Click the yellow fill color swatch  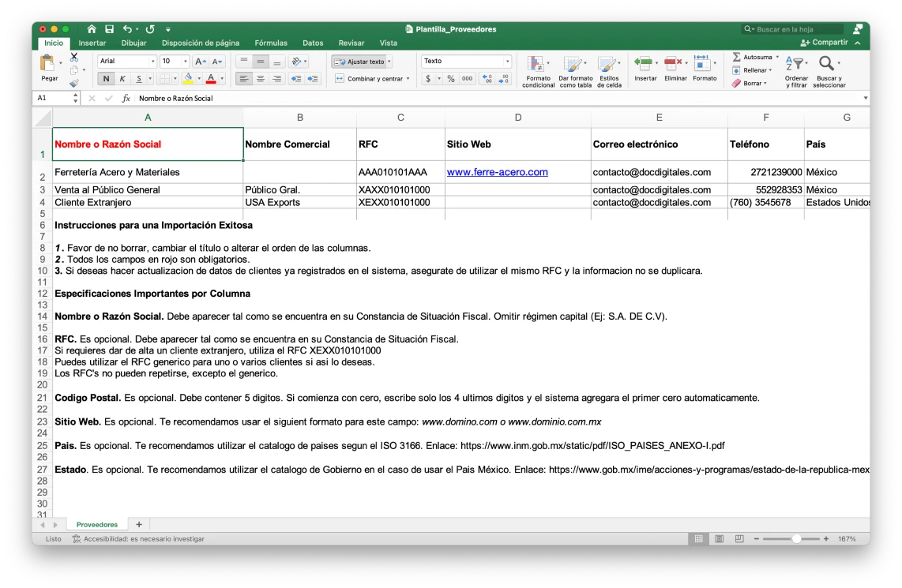[x=188, y=79]
